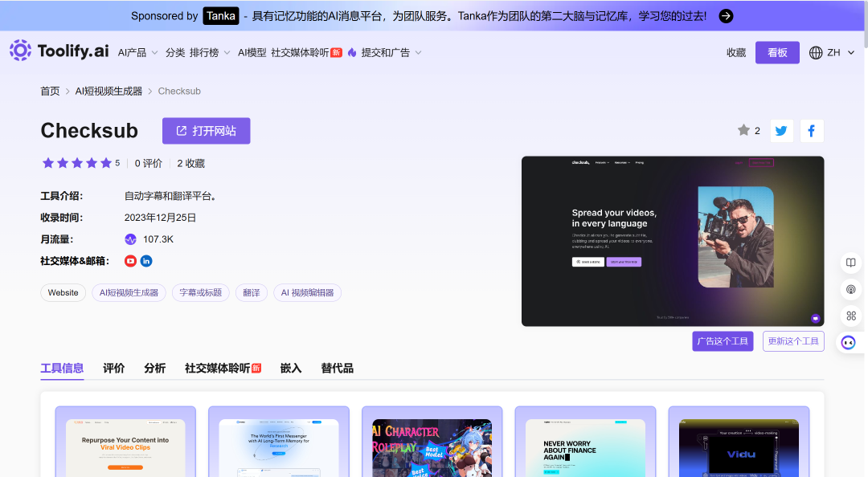Screen dimensions: 868x477
Task: Click the Toolify.ai logo
Action: [x=59, y=51]
